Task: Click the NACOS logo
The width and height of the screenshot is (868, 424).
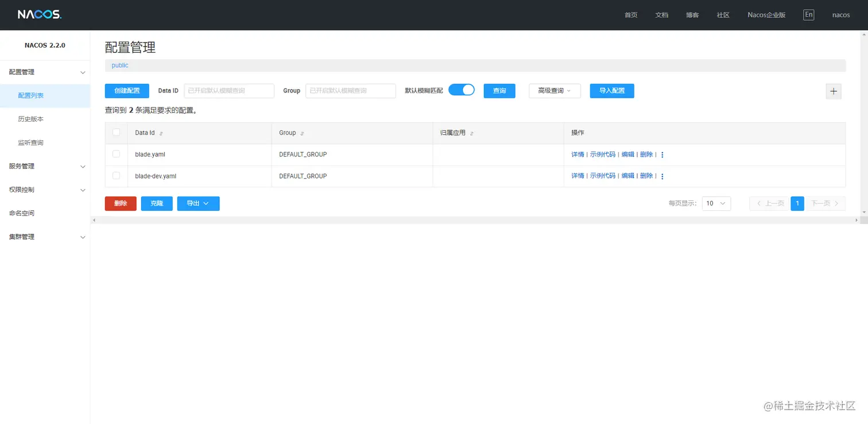Action: (39, 15)
